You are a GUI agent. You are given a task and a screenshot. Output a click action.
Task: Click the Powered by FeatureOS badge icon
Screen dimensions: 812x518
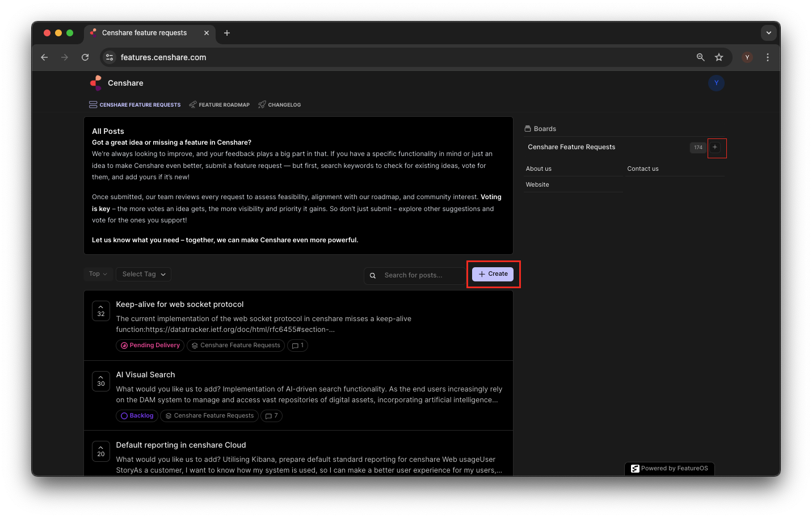coord(635,468)
